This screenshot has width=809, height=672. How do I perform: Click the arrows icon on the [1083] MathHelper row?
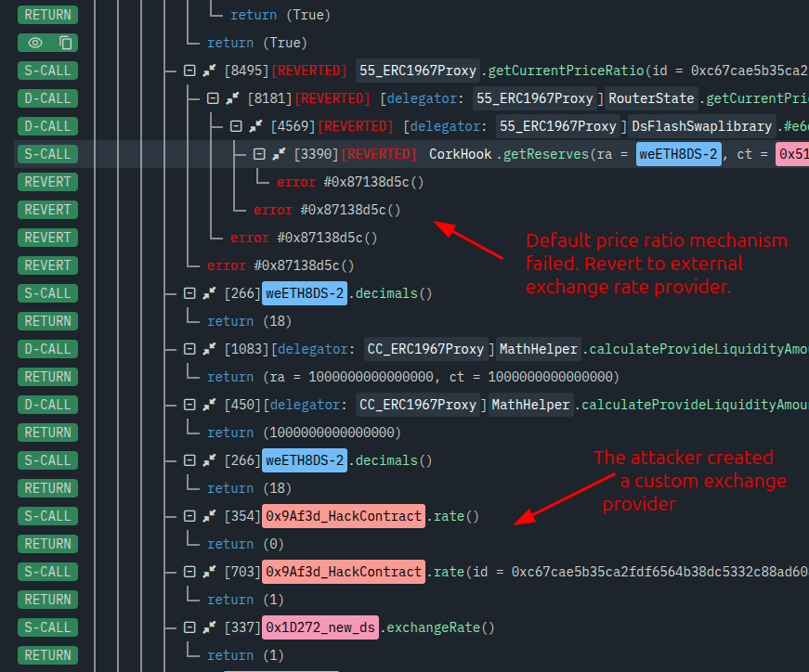(x=210, y=349)
